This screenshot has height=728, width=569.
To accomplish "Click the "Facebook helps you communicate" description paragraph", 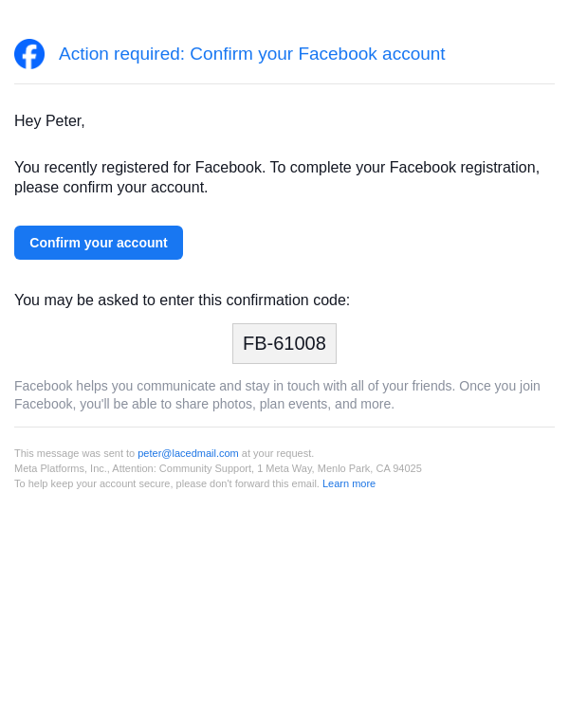I will 277,394.
